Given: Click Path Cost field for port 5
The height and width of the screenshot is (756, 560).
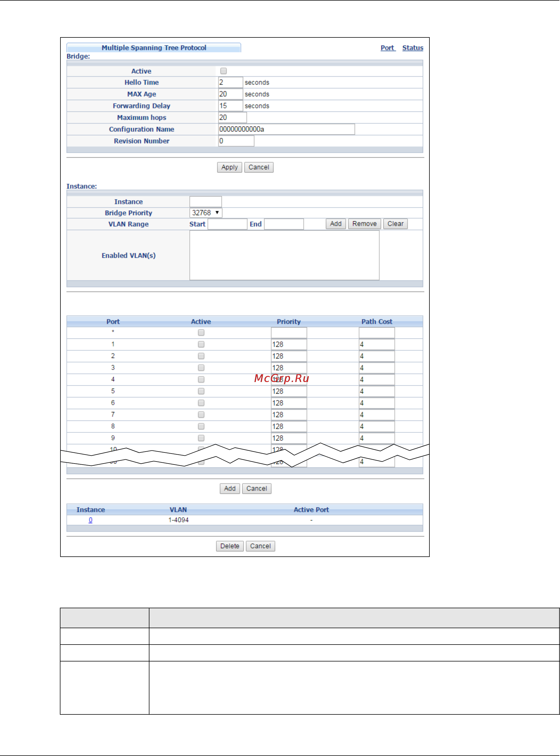Looking at the screenshot, I should 376,391.
